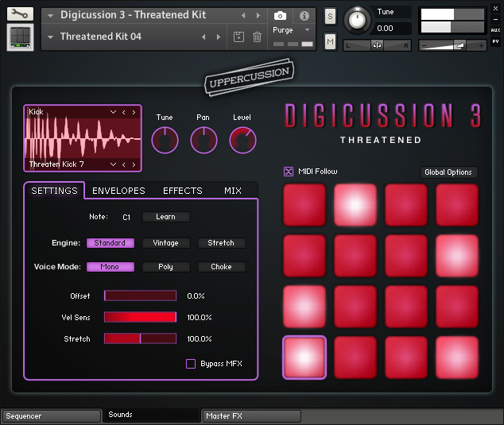504x425 pixels.
Task: Click the Learn note button
Action: pos(166,217)
